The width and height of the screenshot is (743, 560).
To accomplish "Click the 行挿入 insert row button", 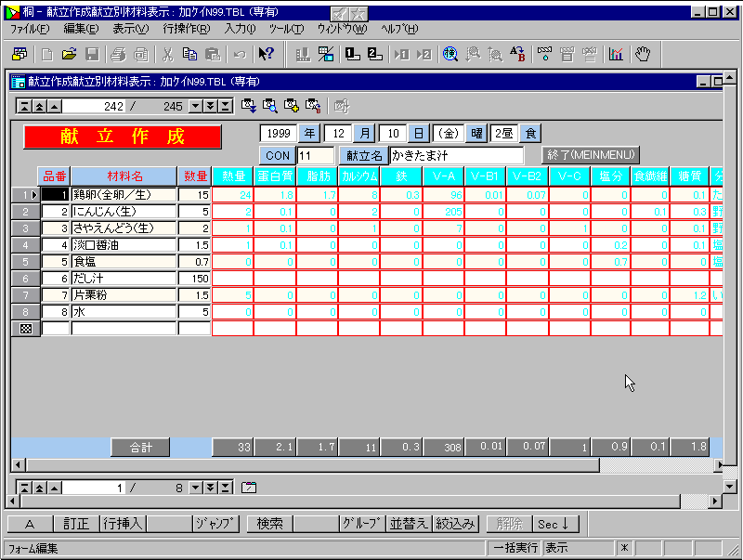I will pyautogui.click(x=123, y=524).
